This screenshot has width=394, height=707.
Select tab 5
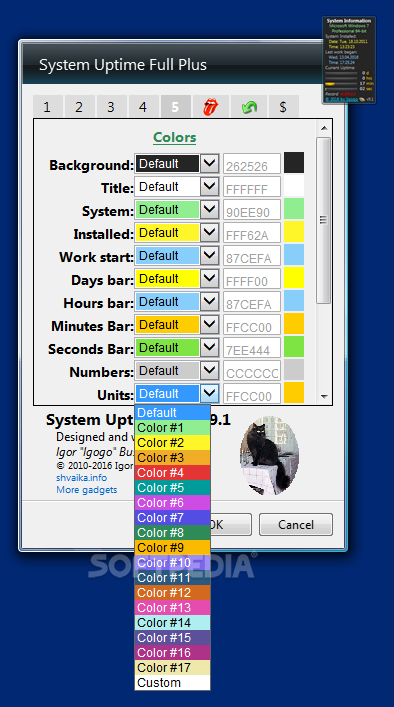pyautogui.click(x=175, y=106)
